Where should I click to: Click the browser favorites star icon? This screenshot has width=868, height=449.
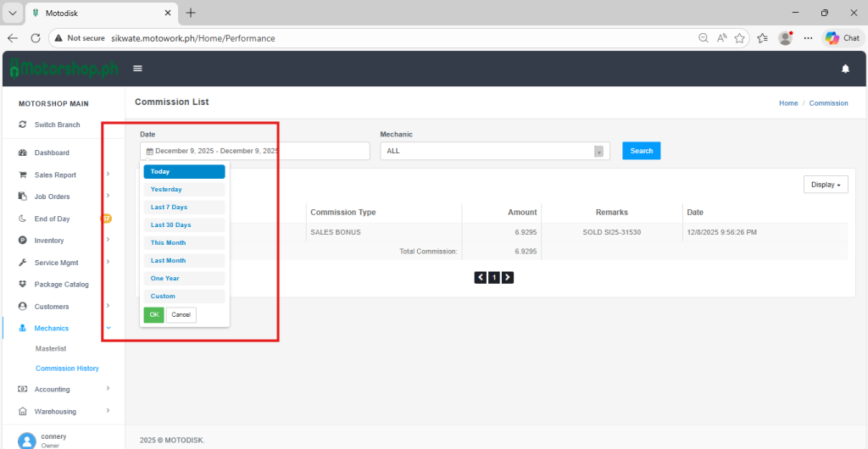point(740,38)
